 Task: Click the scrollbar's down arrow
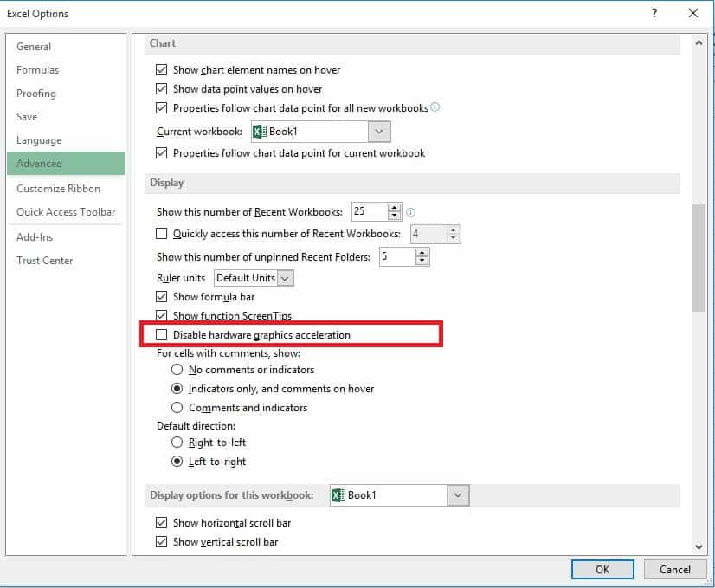pos(699,546)
